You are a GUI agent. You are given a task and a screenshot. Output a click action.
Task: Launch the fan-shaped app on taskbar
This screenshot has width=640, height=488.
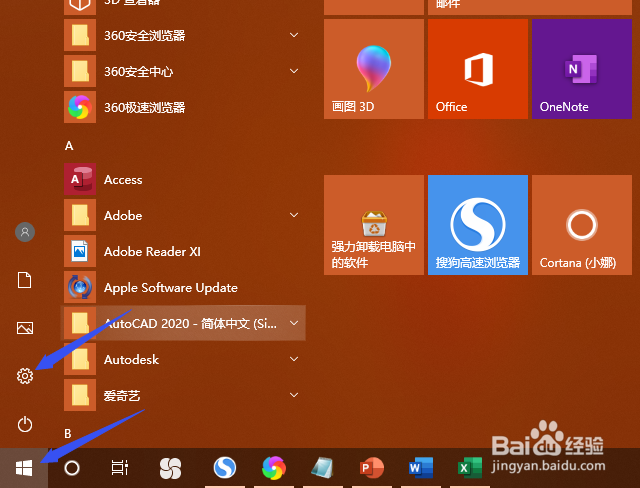(x=170, y=468)
